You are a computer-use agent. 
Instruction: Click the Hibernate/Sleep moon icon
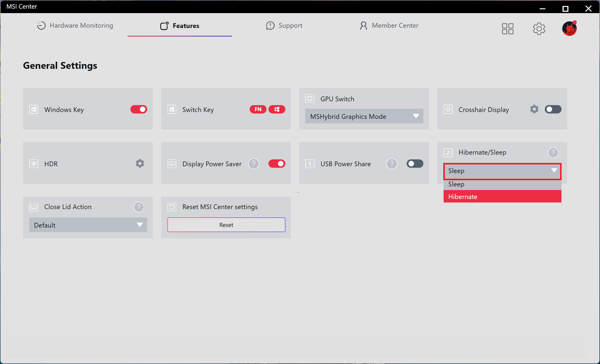pos(448,153)
